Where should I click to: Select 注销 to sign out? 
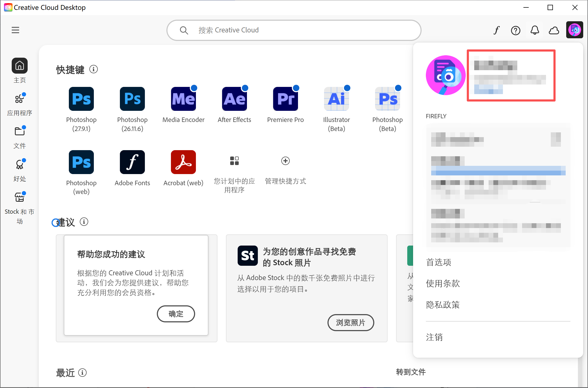[x=434, y=337]
